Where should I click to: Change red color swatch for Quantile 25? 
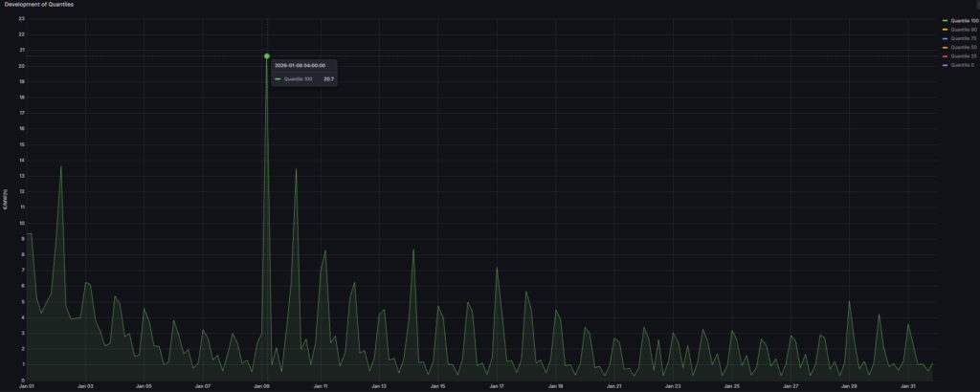click(x=945, y=55)
